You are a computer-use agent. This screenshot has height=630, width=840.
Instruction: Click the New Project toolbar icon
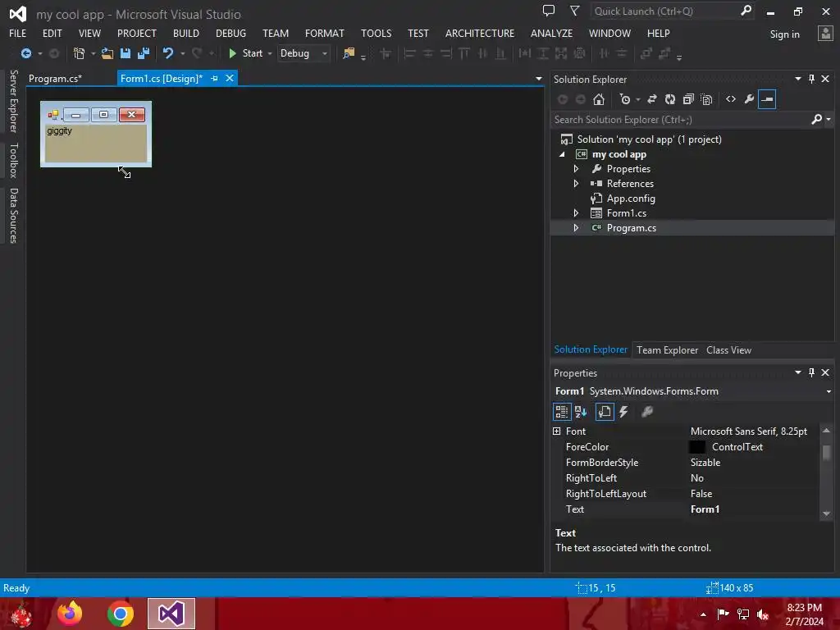(x=79, y=53)
